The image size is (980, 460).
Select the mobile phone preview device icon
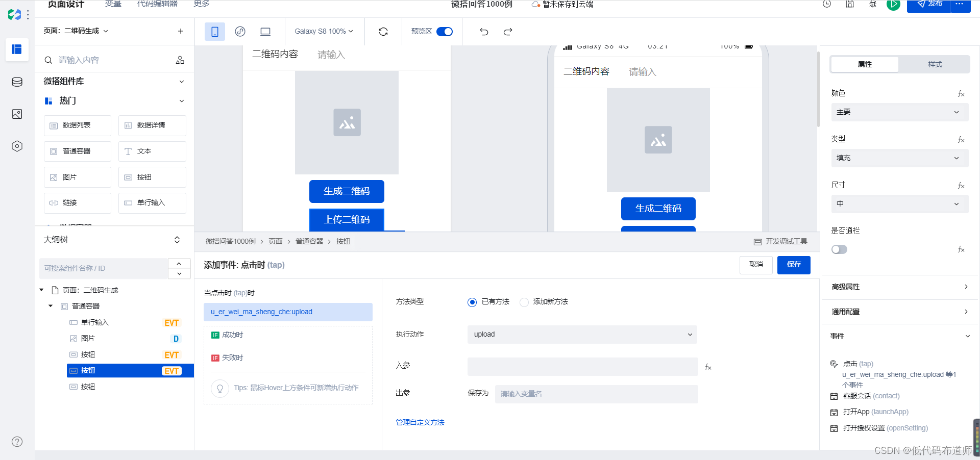[215, 32]
